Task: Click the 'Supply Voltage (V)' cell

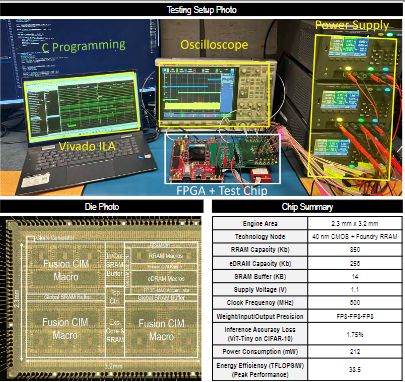Action: click(260, 289)
